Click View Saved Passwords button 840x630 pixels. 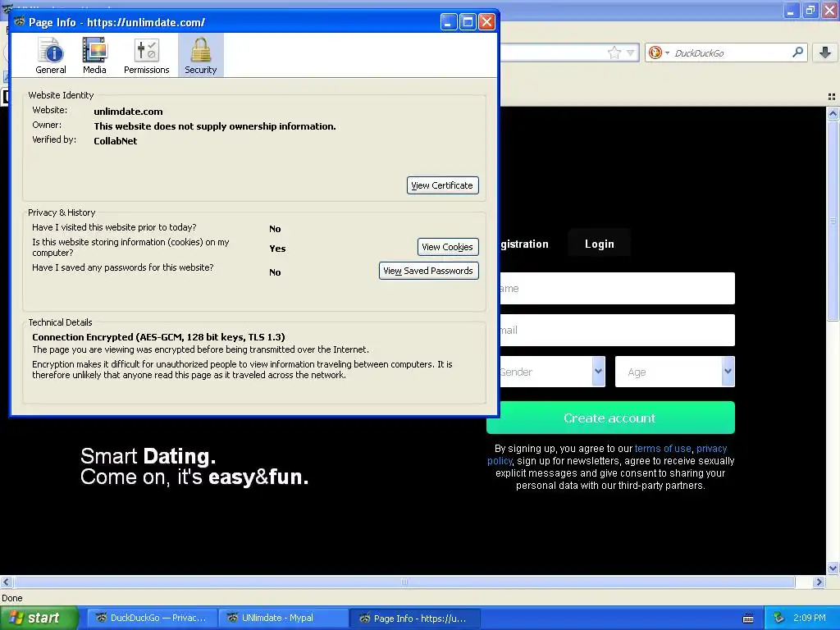pos(428,271)
